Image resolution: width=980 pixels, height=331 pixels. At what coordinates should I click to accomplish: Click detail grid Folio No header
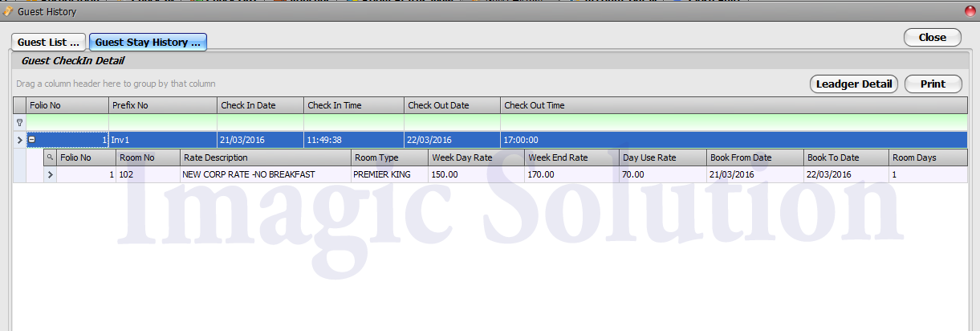point(86,157)
